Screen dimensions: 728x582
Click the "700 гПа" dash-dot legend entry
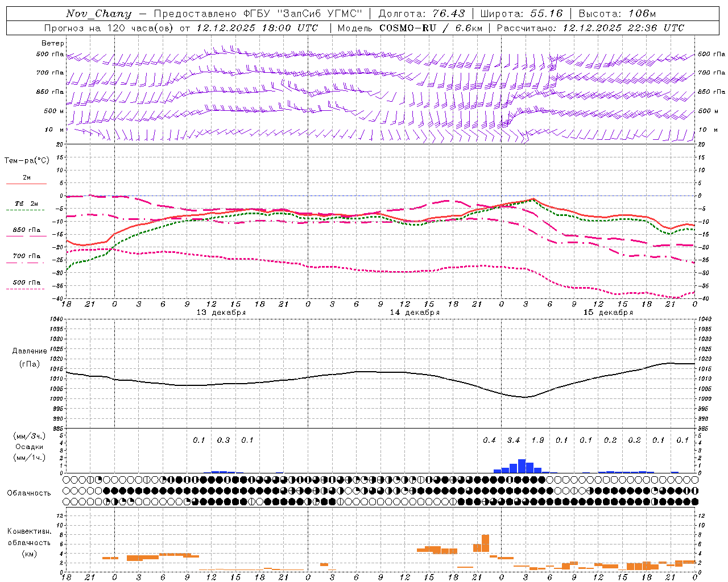click(26, 256)
